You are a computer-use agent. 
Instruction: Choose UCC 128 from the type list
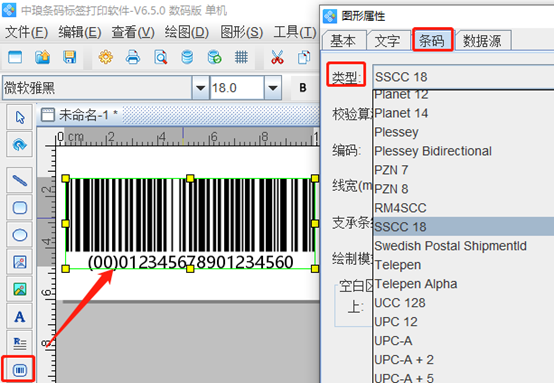pyautogui.click(x=400, y=303)
